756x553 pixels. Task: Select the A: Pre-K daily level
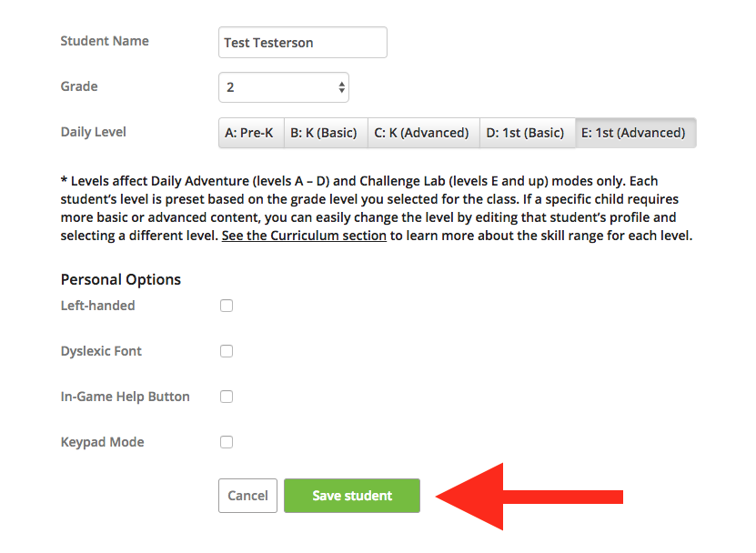pos(251,133)
